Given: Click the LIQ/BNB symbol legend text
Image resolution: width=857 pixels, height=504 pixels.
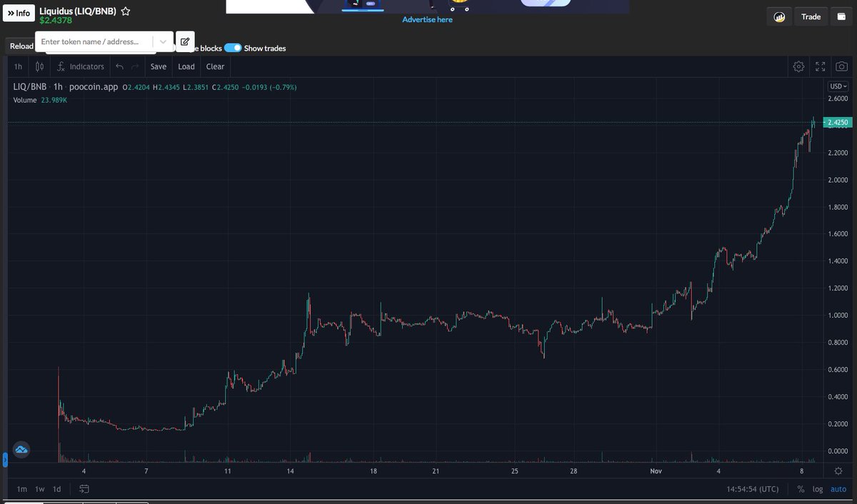Looking at the screenshot, I should [x=30, y=87].
